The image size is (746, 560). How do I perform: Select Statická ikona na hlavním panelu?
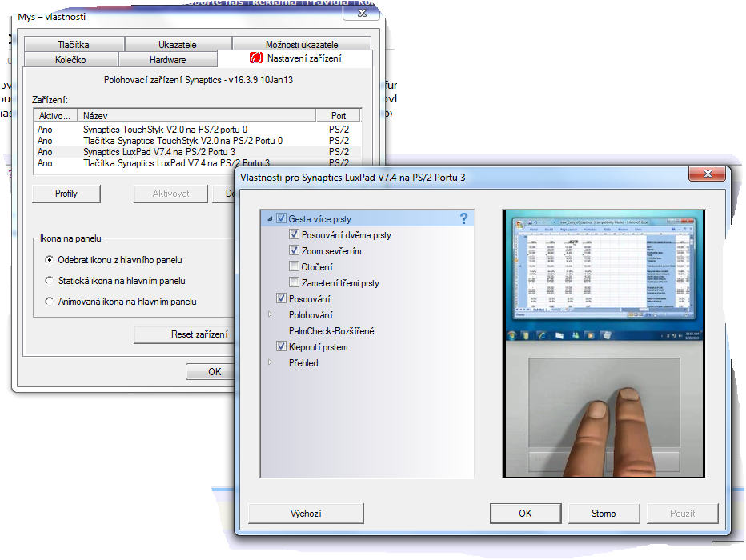[49, 281]
